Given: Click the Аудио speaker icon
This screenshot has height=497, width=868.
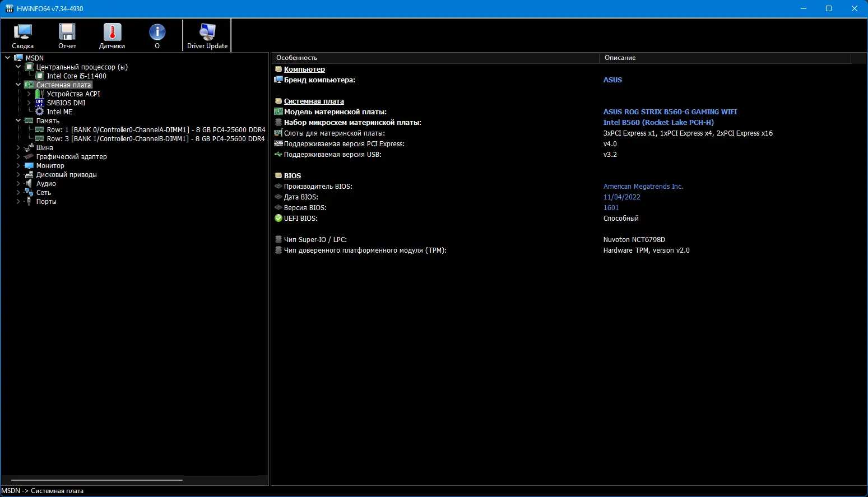Looking at the screenshot, I should pyautogui.click(x=29, y=183).
